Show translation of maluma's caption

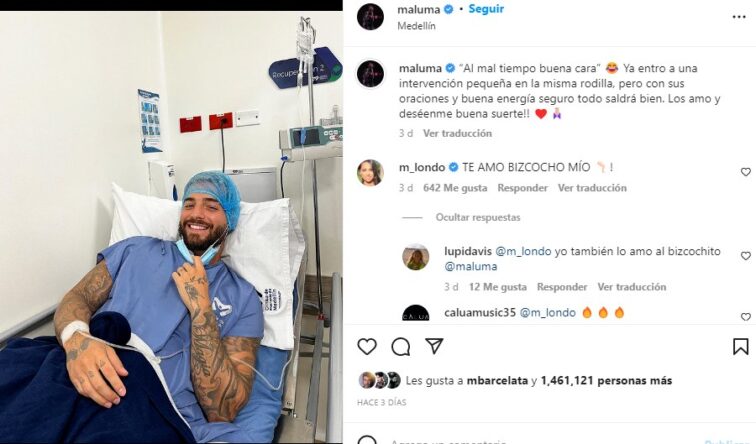(457, 134)
